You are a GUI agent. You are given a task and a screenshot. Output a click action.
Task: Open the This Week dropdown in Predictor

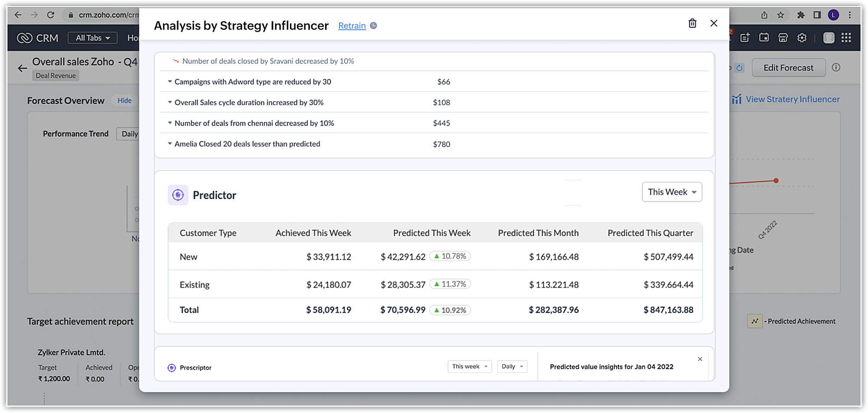coord(671,192)
